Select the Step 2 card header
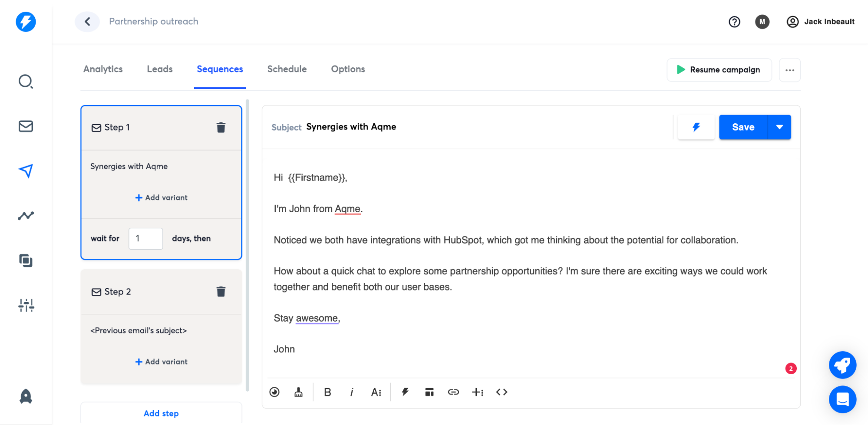The image size is (868, 425). tap(161, 292)
